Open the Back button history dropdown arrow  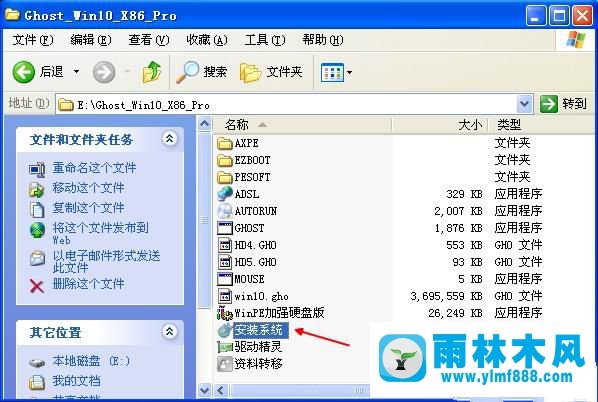77,72
